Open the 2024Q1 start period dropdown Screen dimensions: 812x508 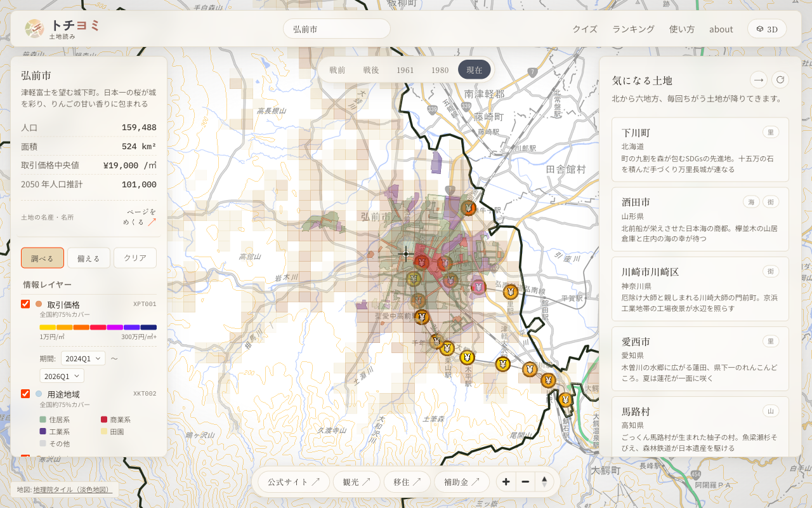pos(83,358)
